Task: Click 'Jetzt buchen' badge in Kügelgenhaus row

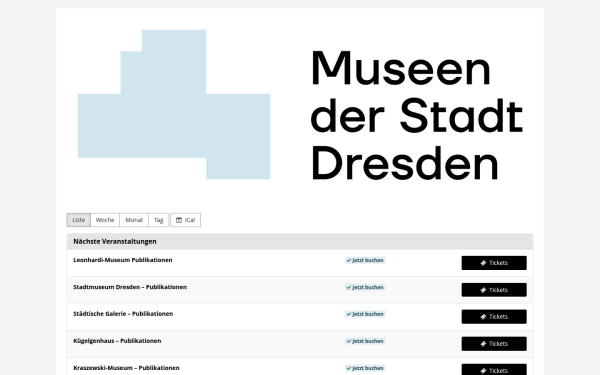Action: tap(365, 341)
